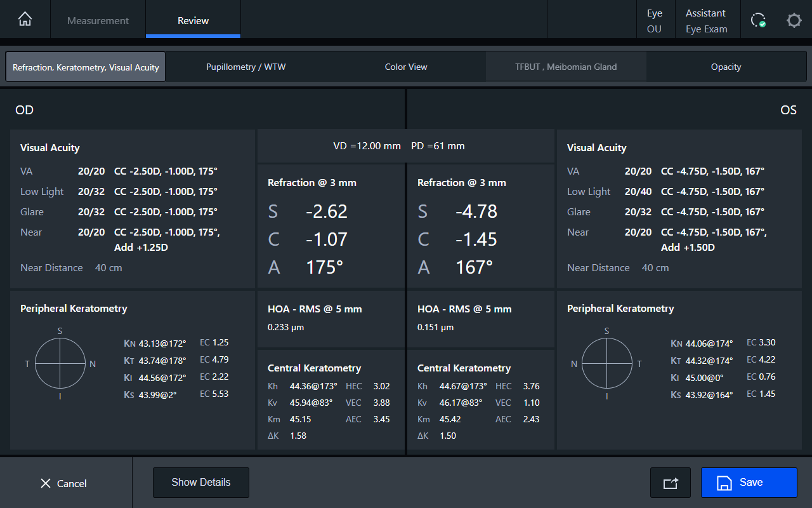Click the OS peripheral keratometry circle diagram
The height and width of the screenshot is (508, 812).
(606, 363)
